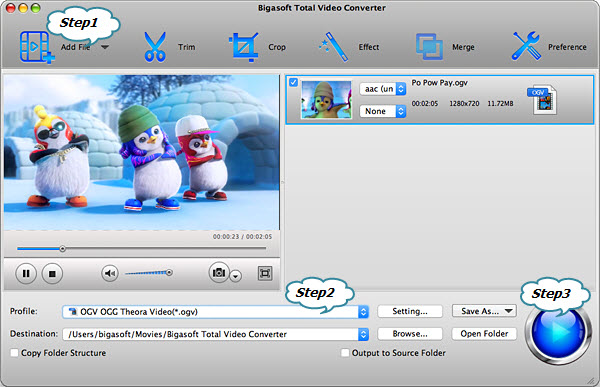
Task: Click the Setting... button
Action: point(410,311)
